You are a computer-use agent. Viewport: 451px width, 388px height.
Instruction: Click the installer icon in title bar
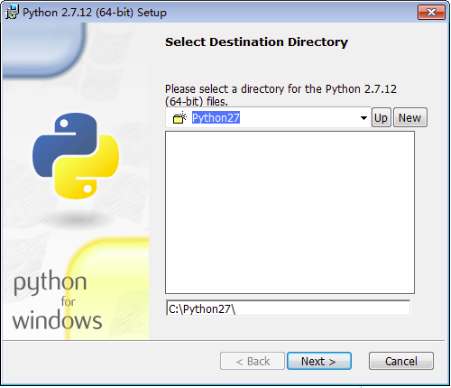click(12, 12)
